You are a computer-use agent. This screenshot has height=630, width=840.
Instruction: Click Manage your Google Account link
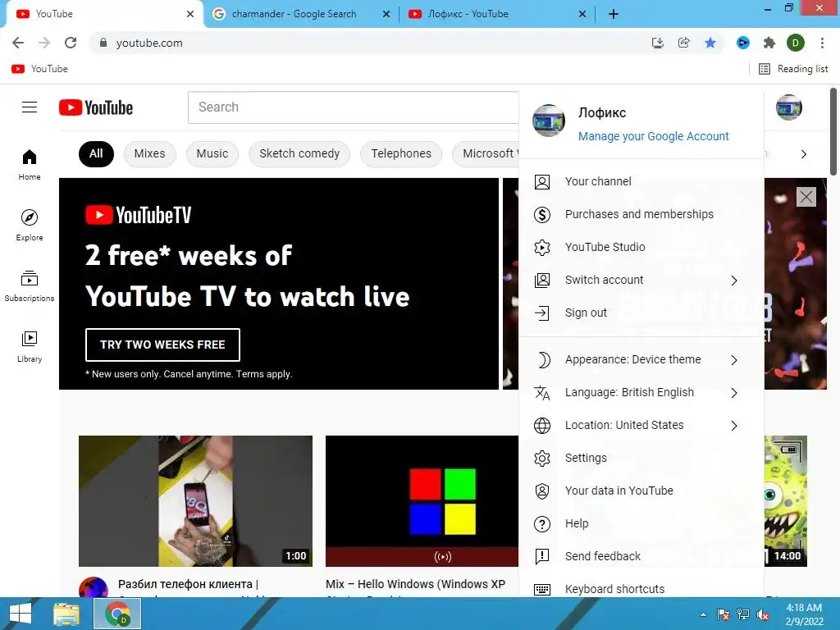pos(653,136)
